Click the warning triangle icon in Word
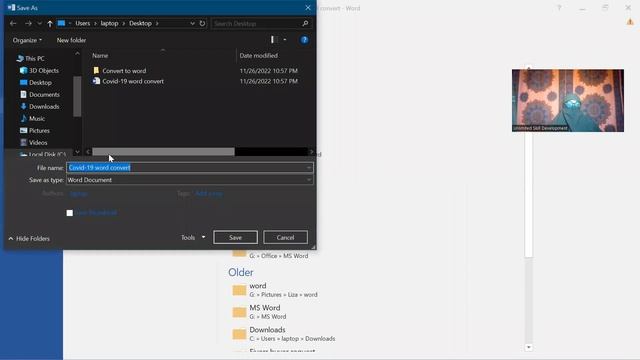Viewport: 640px width, 360px height. [x=630, y=22]
